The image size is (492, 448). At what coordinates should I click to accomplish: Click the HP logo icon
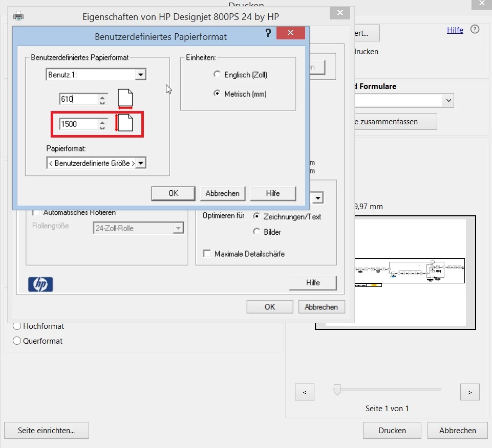coord(40,284)
